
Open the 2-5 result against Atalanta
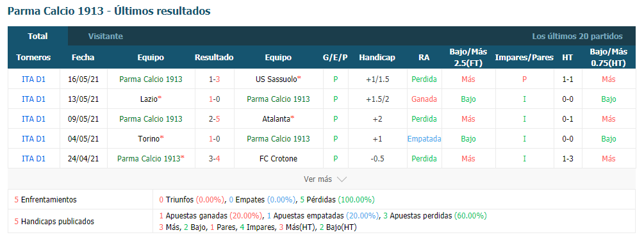215,118
